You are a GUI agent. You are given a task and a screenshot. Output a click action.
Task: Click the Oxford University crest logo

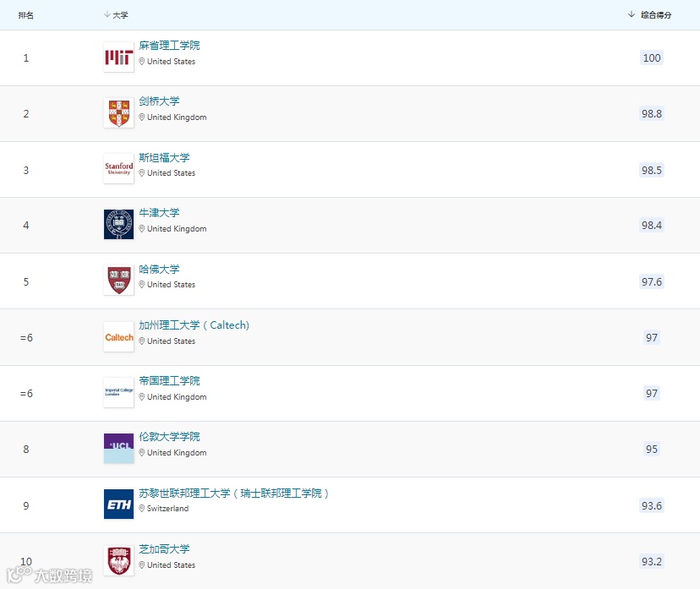point(118,225)
